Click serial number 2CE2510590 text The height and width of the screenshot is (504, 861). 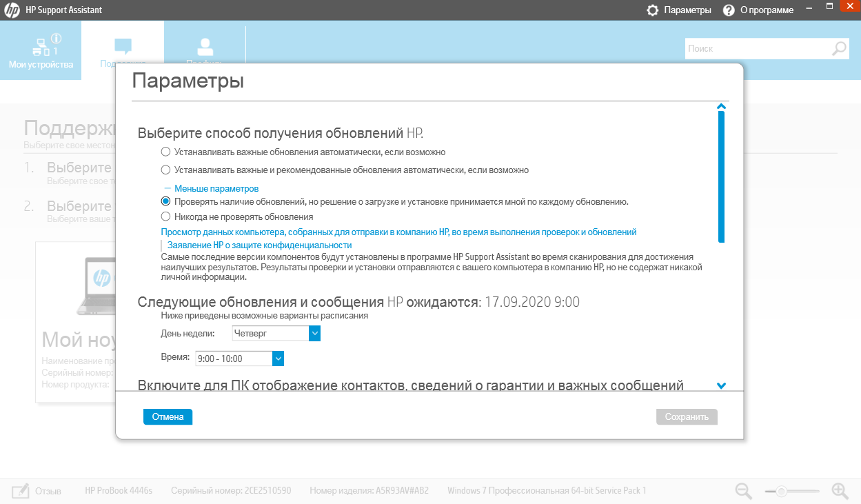(x=267, y=491)
